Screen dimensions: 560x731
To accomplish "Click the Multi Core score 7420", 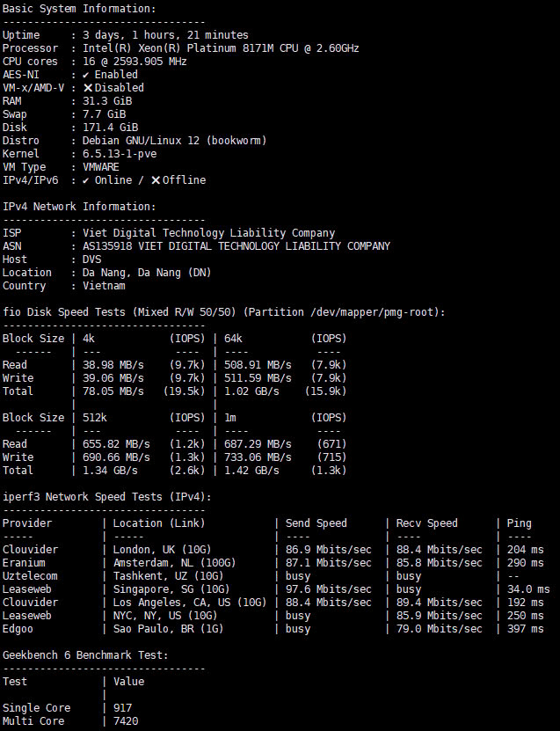I will click(124, 721).
